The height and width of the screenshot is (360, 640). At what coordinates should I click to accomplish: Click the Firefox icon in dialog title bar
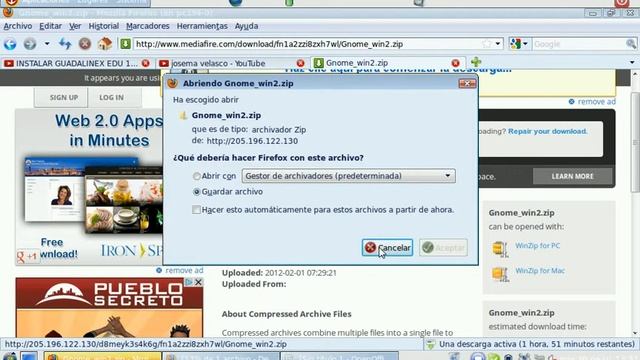pyautogui.click(x=173, y=83)
